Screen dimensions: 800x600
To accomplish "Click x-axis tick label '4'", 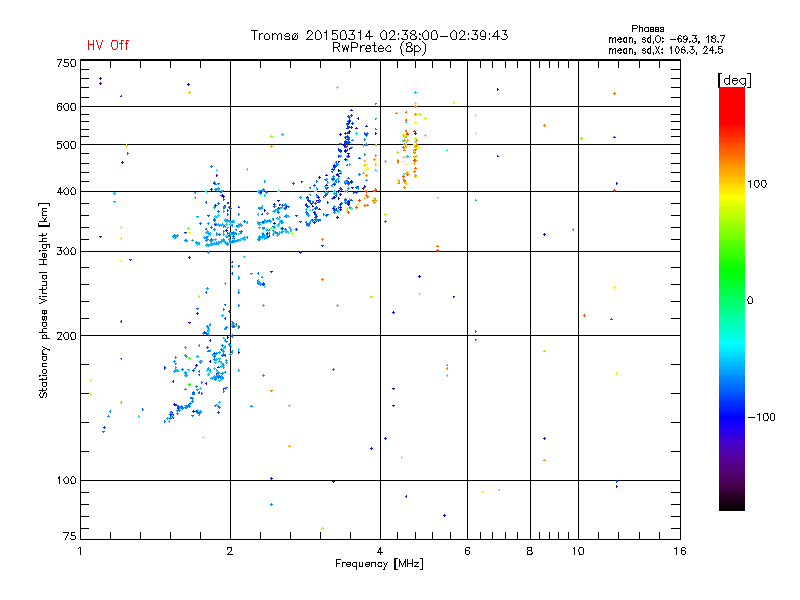I will [380, 551].
